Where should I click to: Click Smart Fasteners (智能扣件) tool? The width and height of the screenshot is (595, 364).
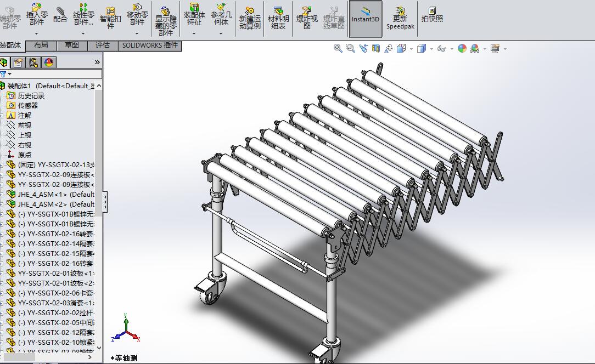pos(110,18)
